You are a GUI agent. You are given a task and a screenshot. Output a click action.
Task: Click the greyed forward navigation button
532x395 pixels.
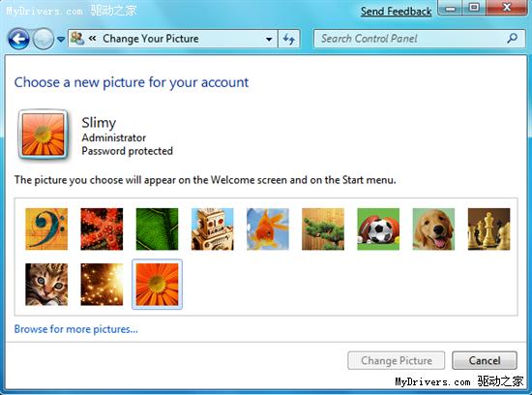coord(44,39)
